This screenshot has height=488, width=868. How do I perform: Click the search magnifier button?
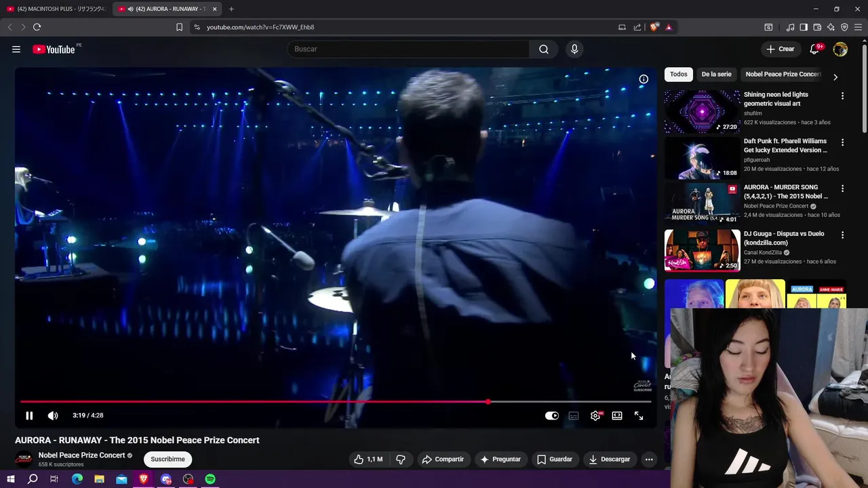544,49
